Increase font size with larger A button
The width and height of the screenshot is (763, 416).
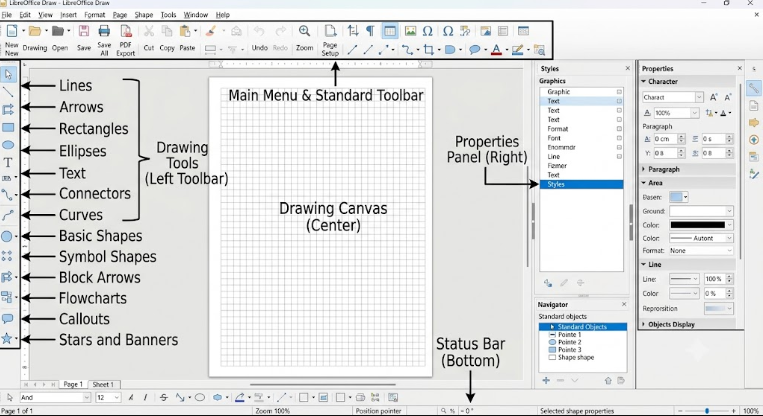point(713,97)
